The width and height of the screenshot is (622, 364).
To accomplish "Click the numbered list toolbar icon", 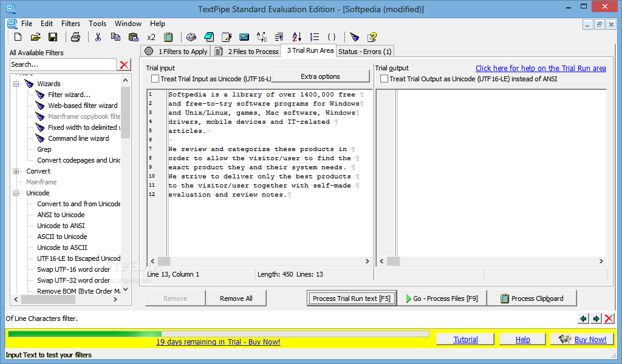I will (315, 37).
